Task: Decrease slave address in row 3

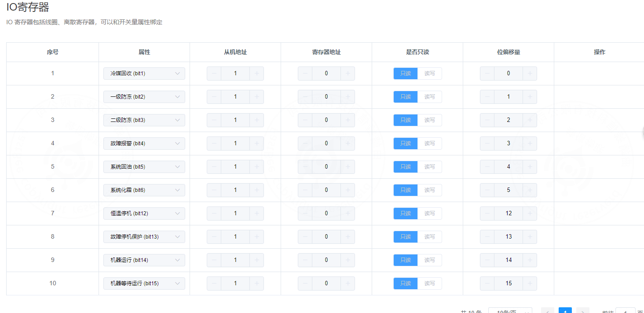Action: (214, 120)
